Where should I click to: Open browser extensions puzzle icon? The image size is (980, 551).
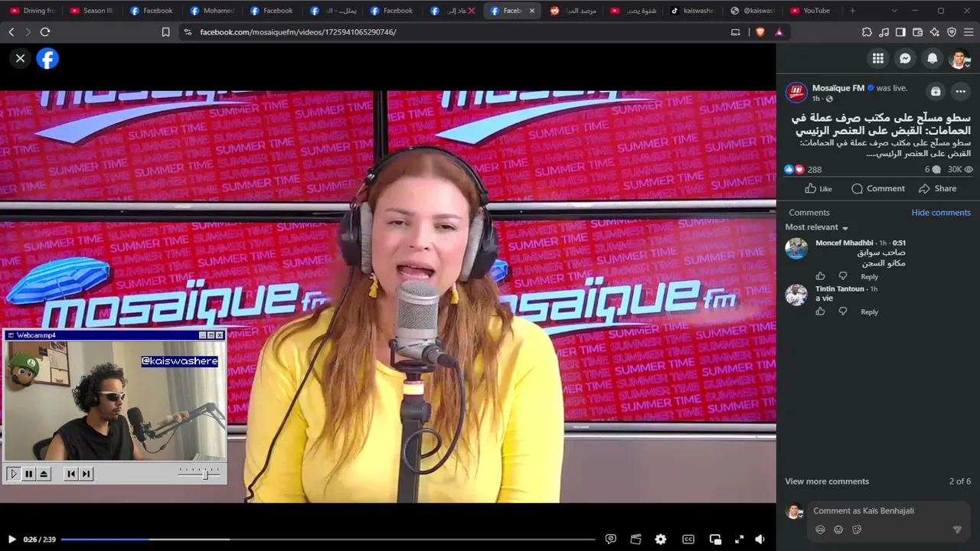pyautogui.click(x=867, y=32)
